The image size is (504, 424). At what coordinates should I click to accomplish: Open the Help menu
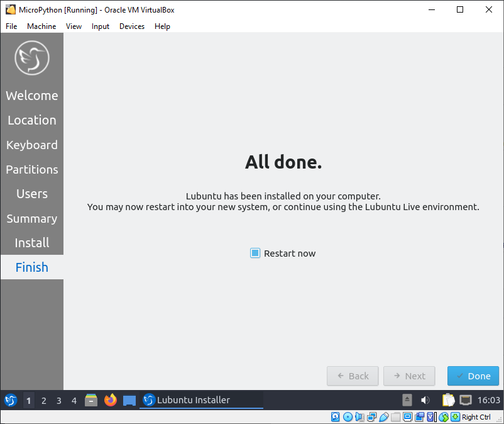[162, 26]
